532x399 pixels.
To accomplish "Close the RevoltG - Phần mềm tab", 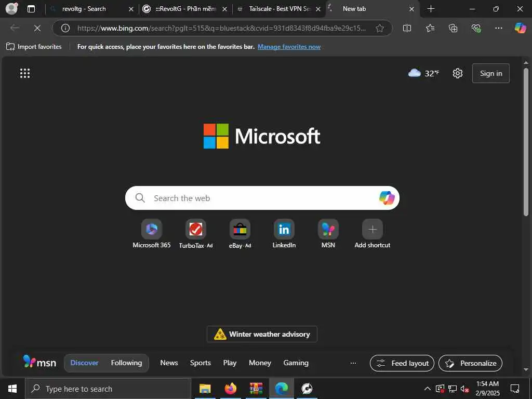I will [x=224, y=9].
